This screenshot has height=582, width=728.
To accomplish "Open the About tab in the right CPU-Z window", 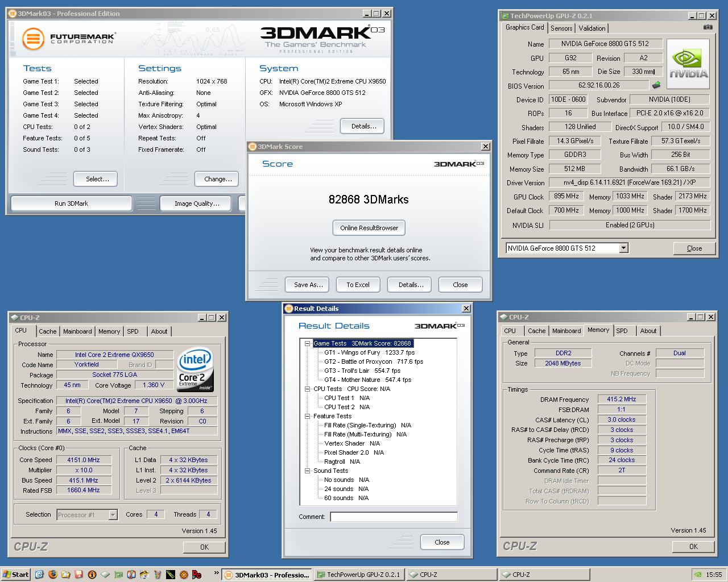I will click(x=648, y=331).
